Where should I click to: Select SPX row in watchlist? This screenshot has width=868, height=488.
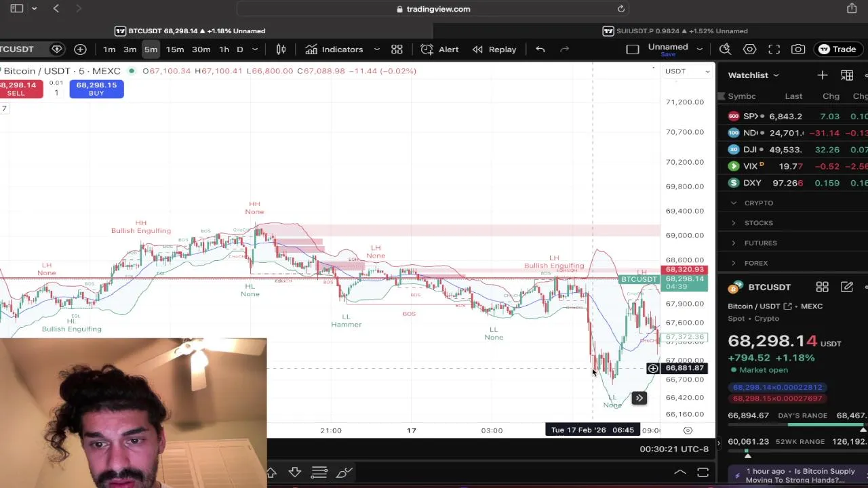[793, 117]
